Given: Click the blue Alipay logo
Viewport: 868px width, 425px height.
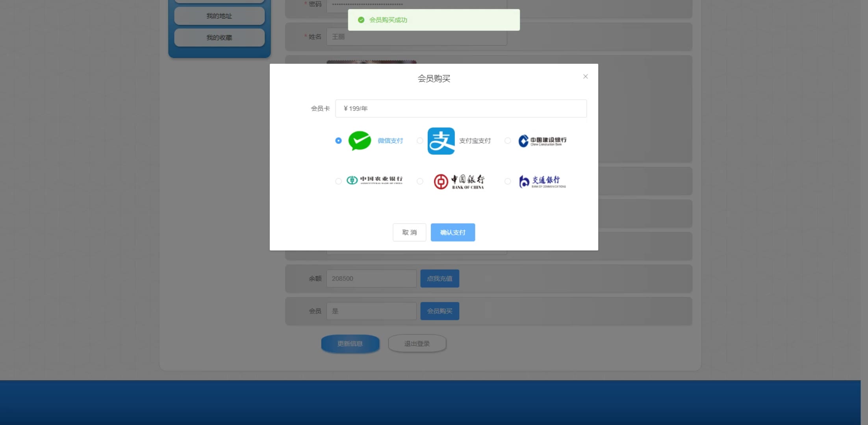Looking at the screenshot, I should 441,141.
